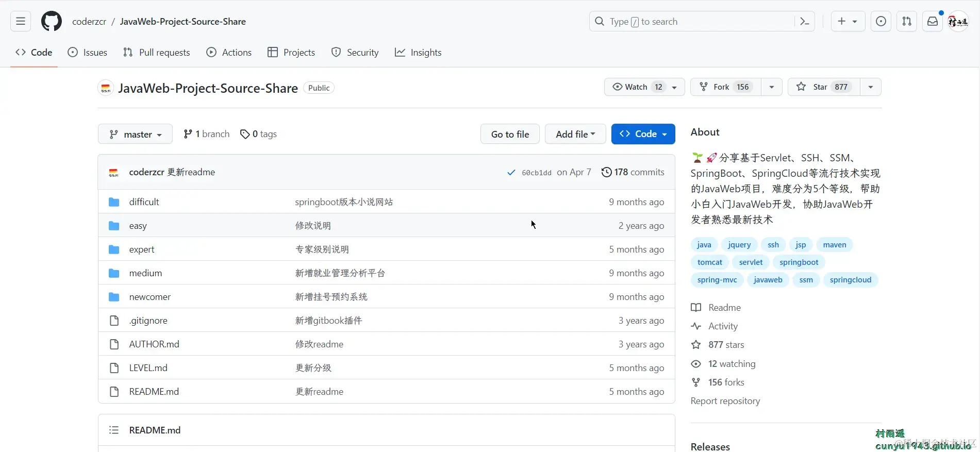This screenshot has width=980, height=452.
Task: Open the servlet topic tag
Action: pos(751,262)
